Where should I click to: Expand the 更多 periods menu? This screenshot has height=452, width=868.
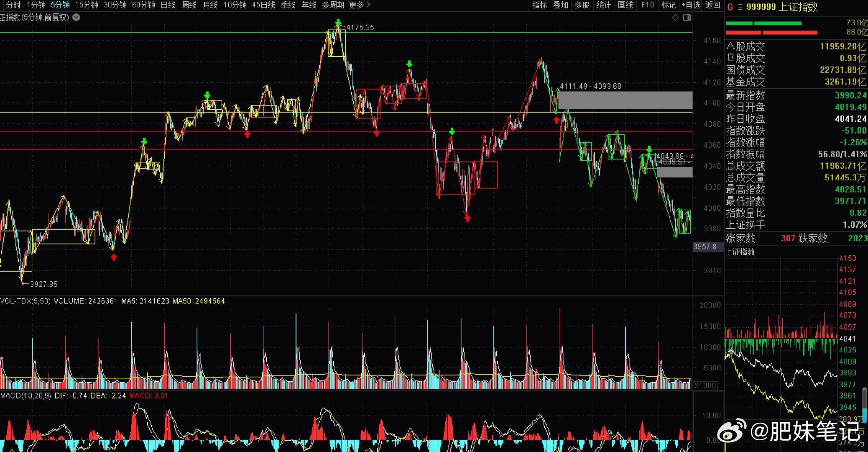(x=360, y=5)
